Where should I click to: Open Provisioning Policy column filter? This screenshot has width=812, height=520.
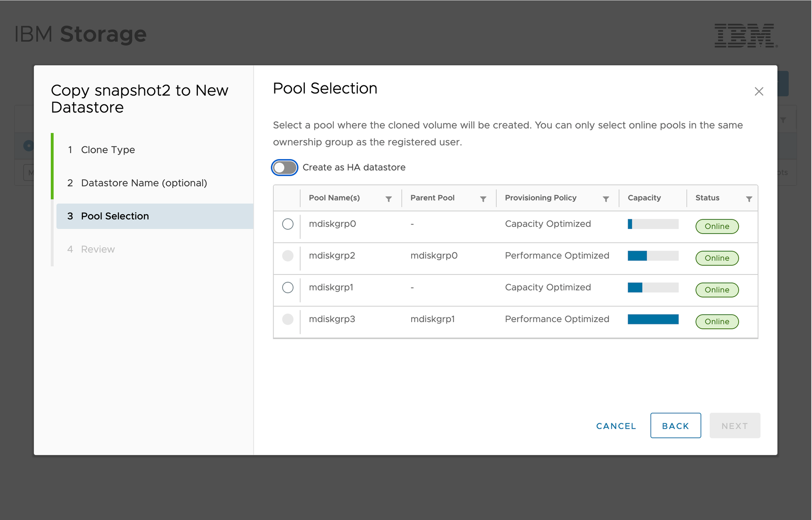pyautogui.click(x=606, y=199)
